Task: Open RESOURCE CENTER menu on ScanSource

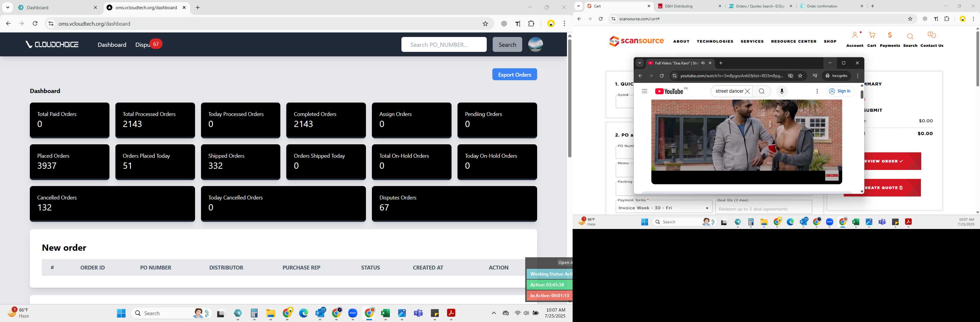Action: pos(794,41)
